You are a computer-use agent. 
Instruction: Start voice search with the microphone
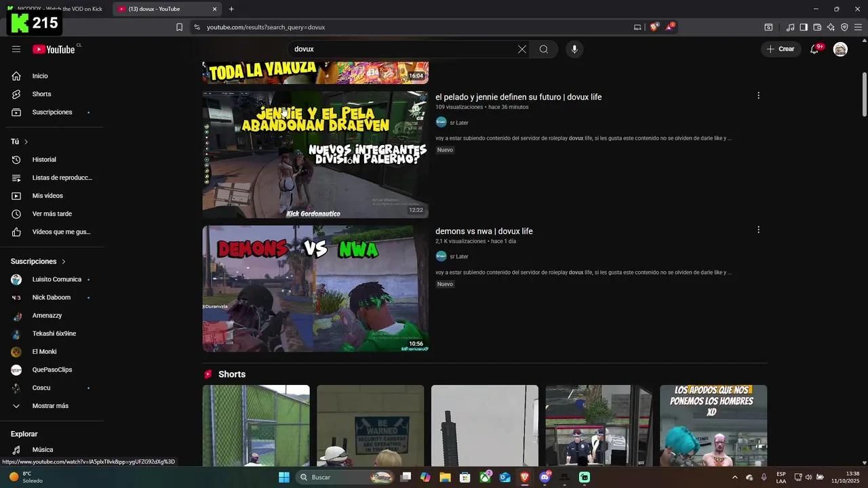[574, 49]
